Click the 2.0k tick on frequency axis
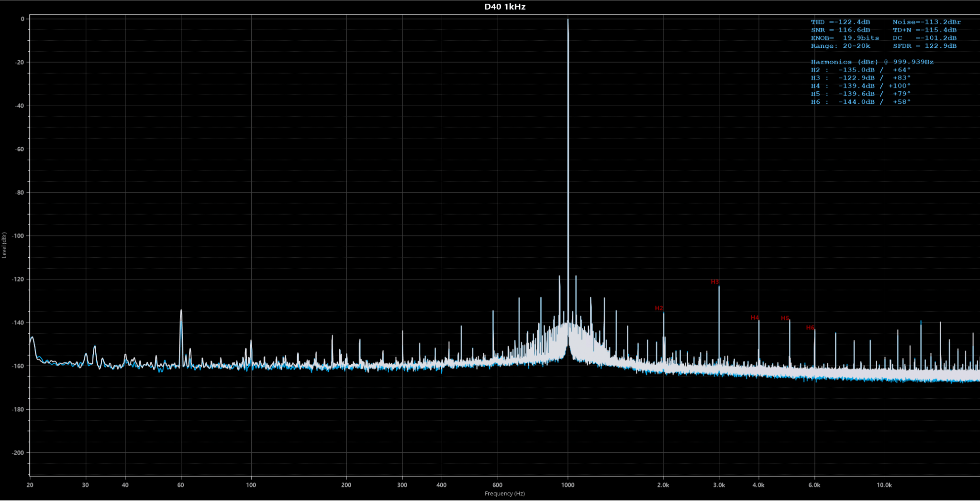980x501 pixels. point(663,485)
